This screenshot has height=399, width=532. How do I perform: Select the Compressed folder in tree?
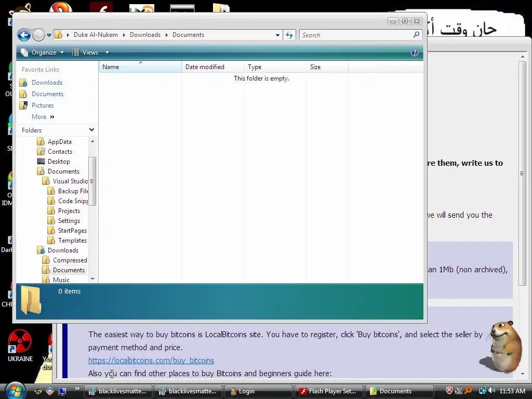pos(70,260)
